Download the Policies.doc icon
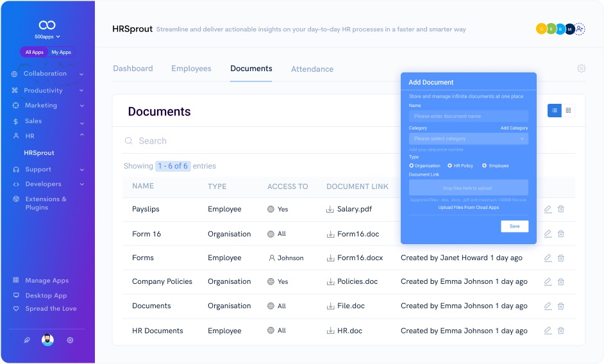This screenshot has height=364, width=604. 330,282
